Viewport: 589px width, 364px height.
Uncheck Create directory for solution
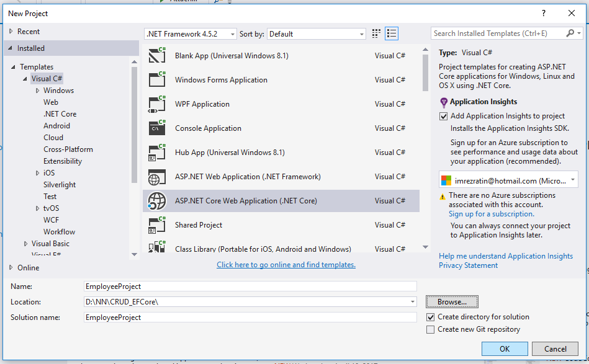[x=431, y=317]
